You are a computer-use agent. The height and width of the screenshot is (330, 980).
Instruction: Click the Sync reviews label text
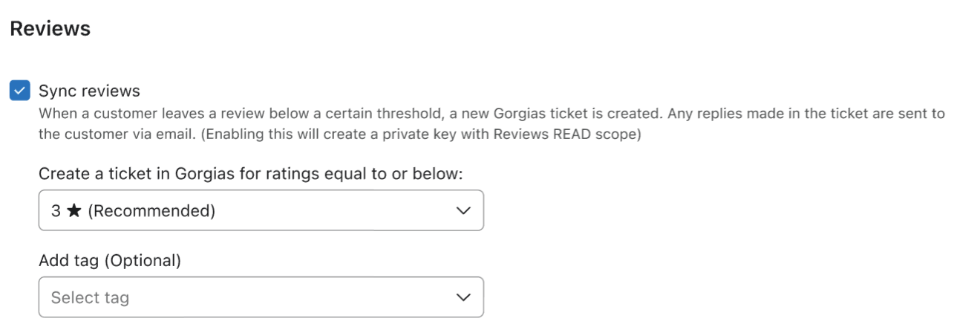tap(89, 91)
